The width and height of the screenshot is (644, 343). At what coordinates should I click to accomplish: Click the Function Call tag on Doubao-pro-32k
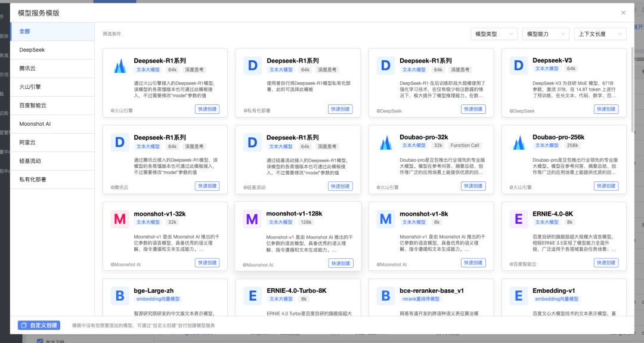click(465, 146)
